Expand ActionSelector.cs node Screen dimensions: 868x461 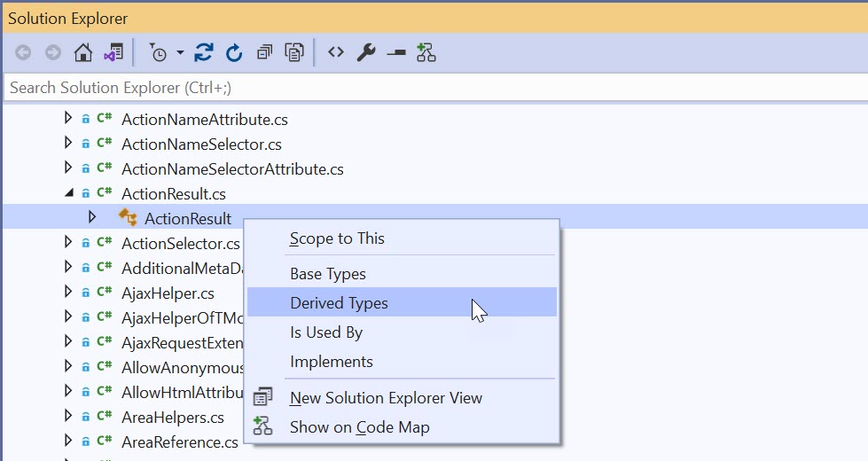(x=68, y=242)
